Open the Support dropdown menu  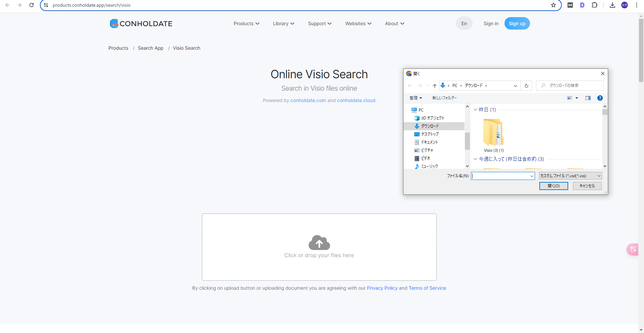[x=320, y=23]
